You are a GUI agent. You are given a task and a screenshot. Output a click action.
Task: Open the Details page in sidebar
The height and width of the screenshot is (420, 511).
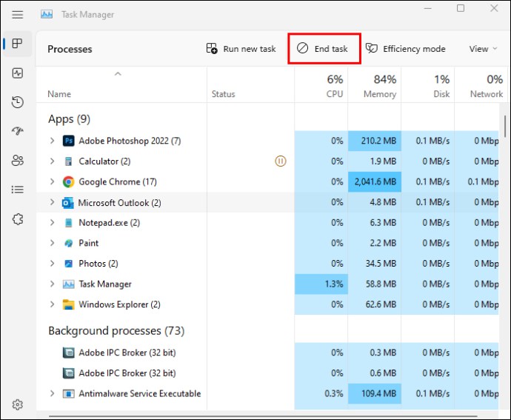[18, 190]
